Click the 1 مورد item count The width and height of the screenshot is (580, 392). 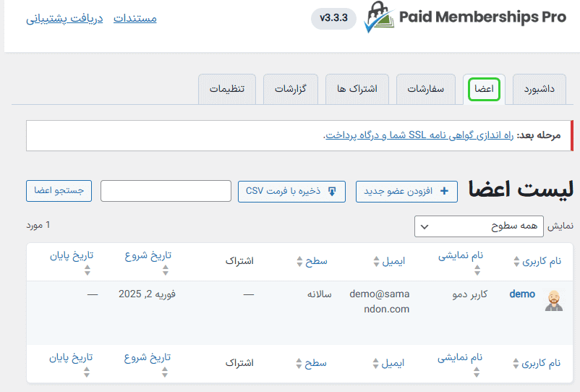tap(38, 225)
